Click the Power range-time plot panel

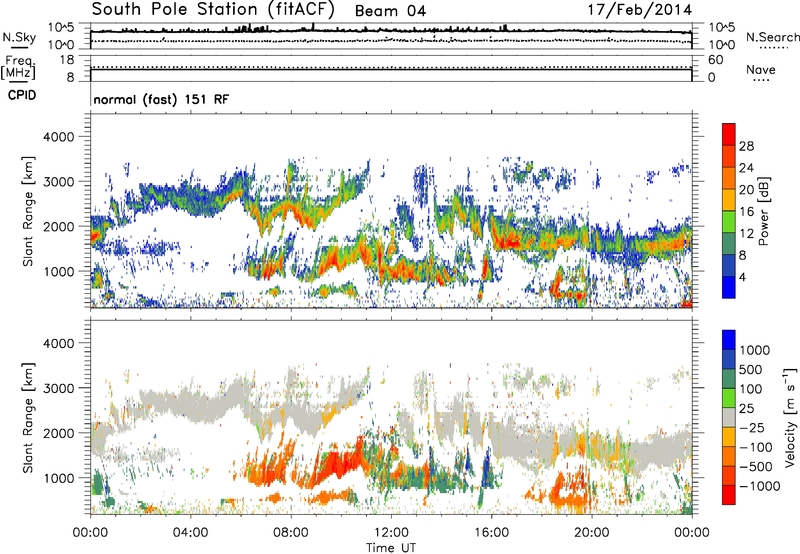pos(391,210)
